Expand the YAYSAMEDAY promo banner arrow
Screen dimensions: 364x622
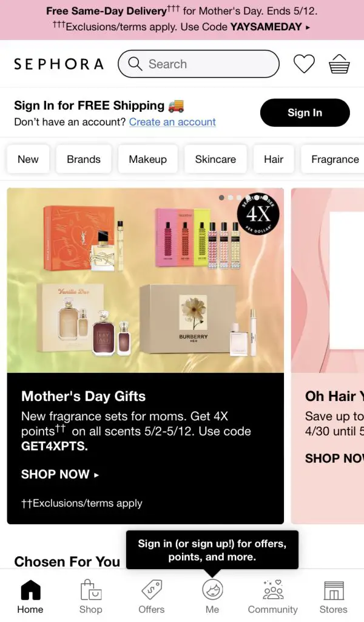[x=308, y=27]
